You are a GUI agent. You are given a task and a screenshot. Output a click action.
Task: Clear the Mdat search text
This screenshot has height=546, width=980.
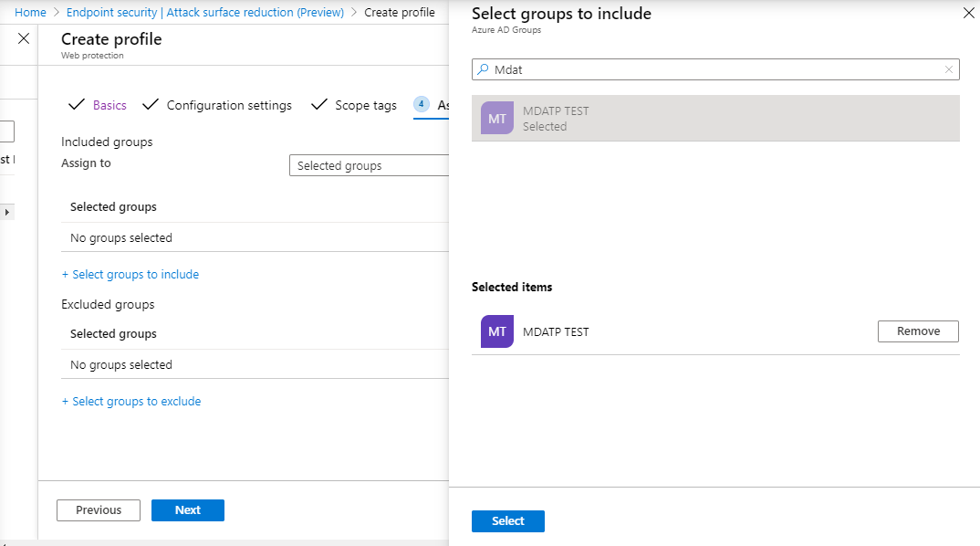coord(949,69)
